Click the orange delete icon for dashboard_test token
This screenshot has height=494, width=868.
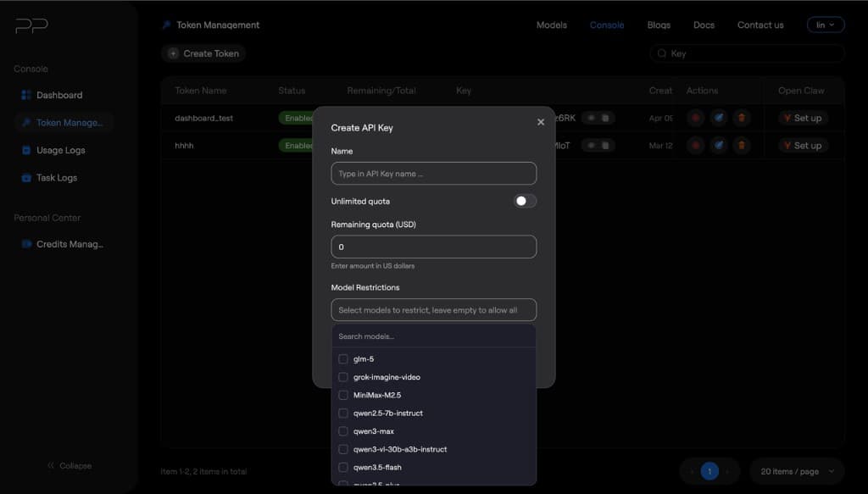click(x=741, y=118)
